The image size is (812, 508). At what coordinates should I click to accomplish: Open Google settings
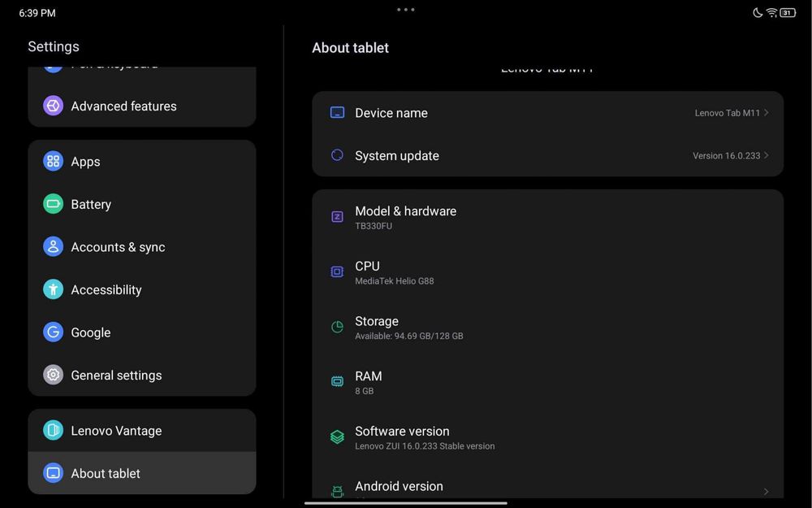[x=142, y=332]
